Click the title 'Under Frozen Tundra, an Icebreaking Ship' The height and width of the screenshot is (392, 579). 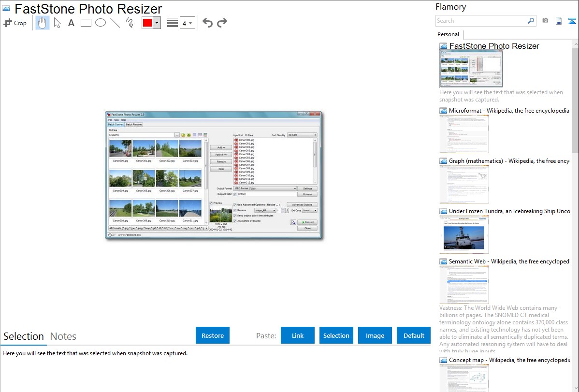(509, 211)
